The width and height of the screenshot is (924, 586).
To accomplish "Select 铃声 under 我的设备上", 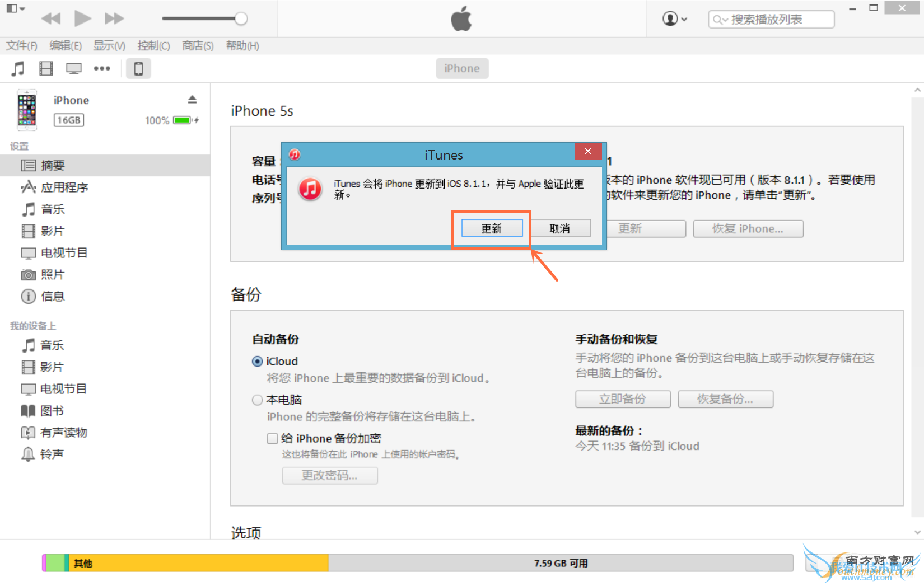I will tap(52, 453).
